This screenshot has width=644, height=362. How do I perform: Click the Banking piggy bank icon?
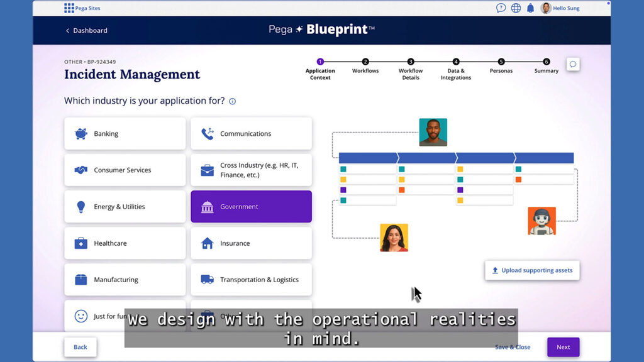[x=81, y=133]
